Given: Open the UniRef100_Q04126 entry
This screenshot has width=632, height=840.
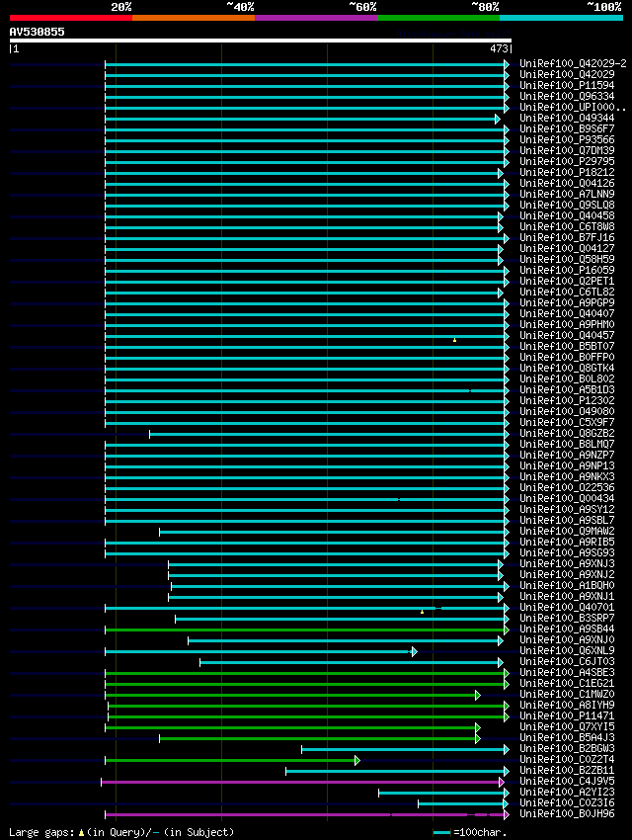Looking at the screenshot, I should pos(567,183).
